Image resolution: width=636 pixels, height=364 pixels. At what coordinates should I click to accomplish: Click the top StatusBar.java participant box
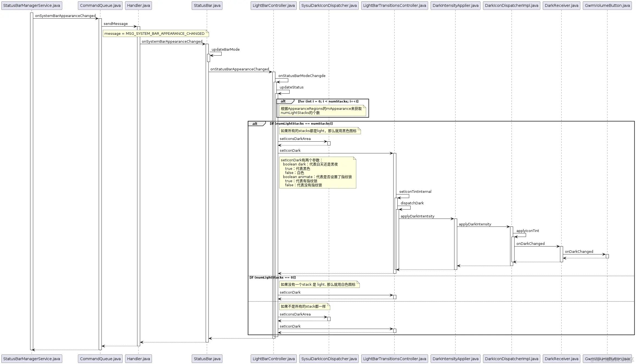[x=207, y=5]
